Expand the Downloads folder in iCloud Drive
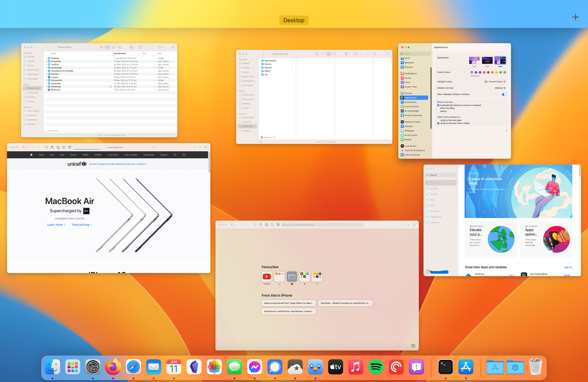 point(47,67)
